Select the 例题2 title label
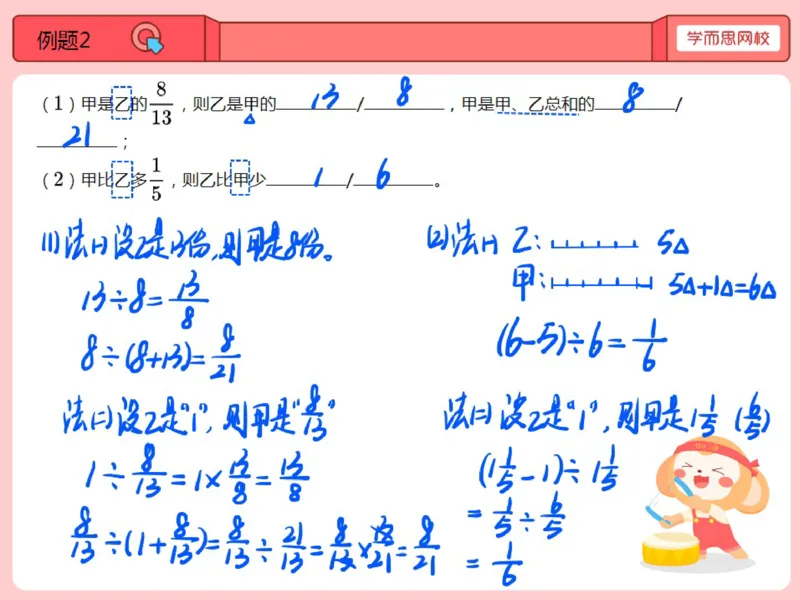This screenshot has height=600, width=800. [63, 40]
